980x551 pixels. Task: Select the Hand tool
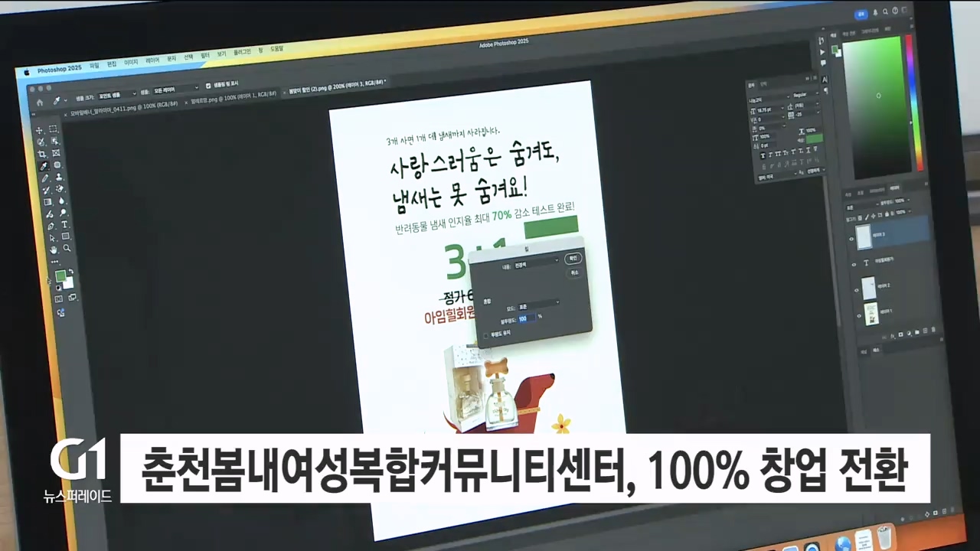tap(54, 249)
